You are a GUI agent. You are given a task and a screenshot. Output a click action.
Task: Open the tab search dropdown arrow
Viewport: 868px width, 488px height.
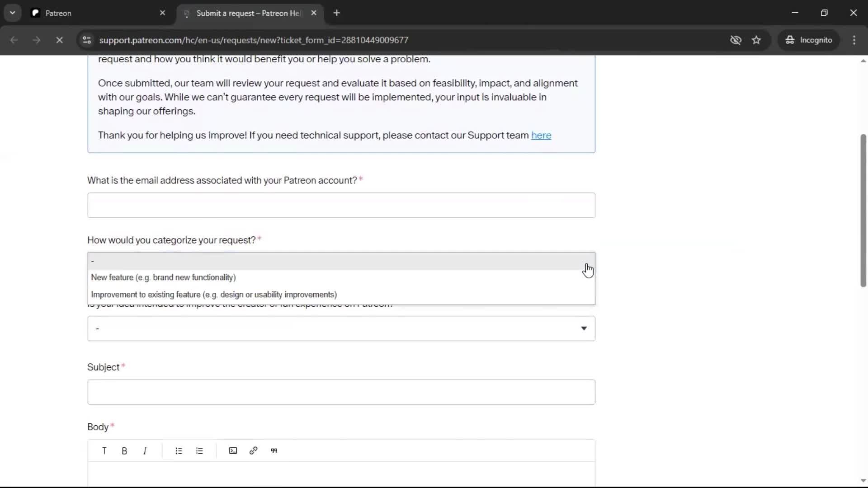pos(13,13)
